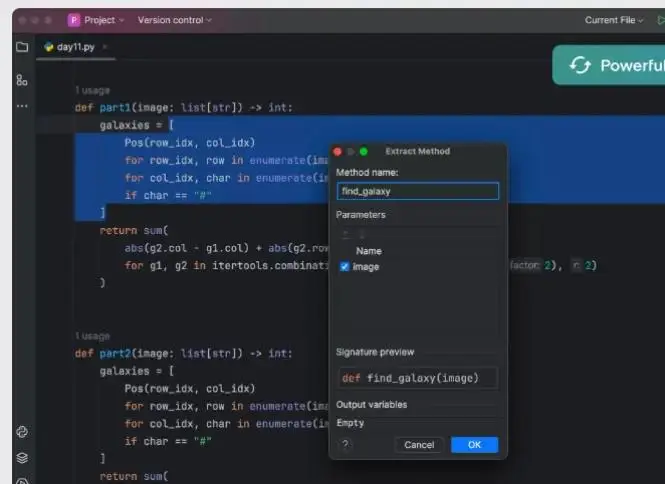Screen dimensions: 665x484
Task: Click the Signature preview code field
Action: [x=418, y=378]
